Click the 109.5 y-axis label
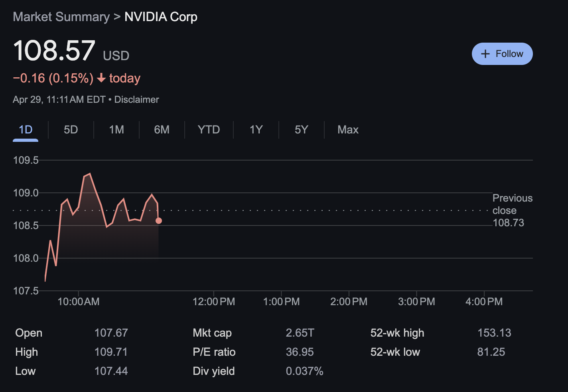Screen dimensions: 568x392 tap(26, 161)
